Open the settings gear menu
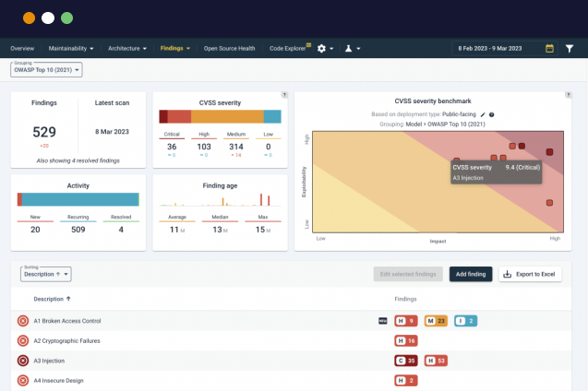Image resolution: width=588 pixels, height=391 pixels. pyautogui.click(x=325, y=48)
